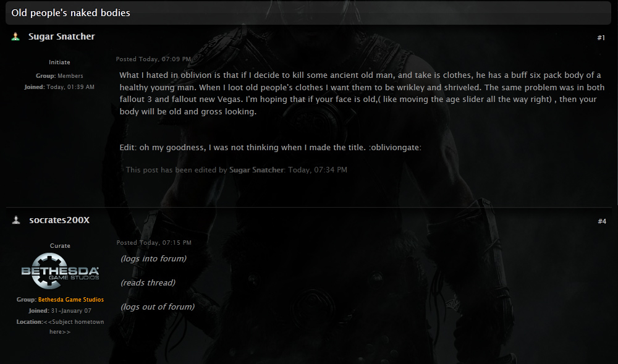
Task: Click 'Posted Today, 07:15 PM' timestamp
Action: click(154, 243)
